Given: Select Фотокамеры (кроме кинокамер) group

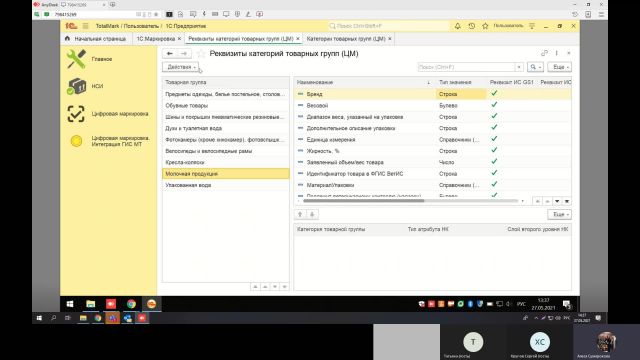Looking at the screenshot, I should 226,140.
